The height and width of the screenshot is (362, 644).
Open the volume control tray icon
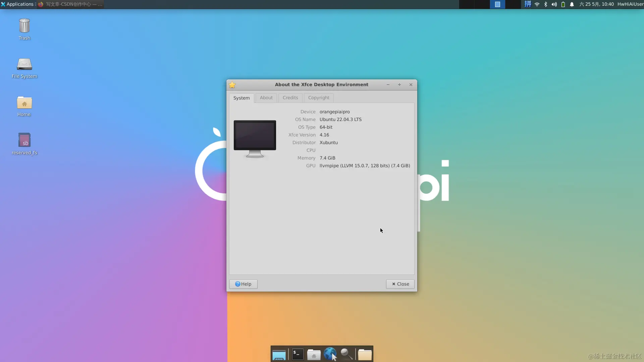point(554,4)
